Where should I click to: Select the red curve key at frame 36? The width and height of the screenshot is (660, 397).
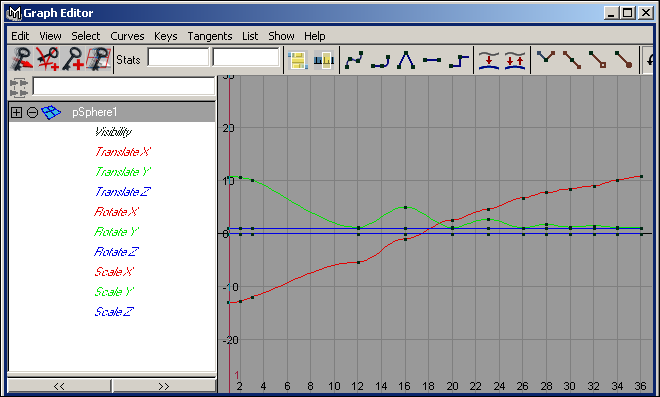[x=641, y=176]
